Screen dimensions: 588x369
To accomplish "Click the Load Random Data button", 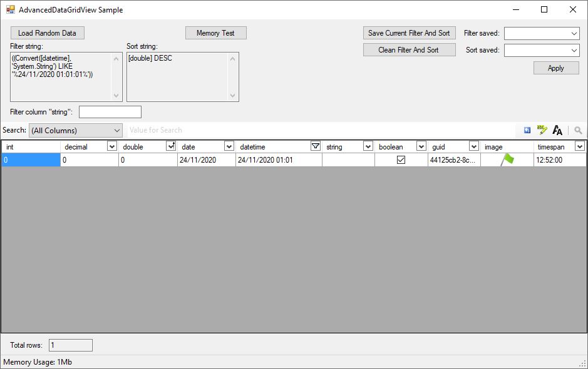I will pos(48,33).
